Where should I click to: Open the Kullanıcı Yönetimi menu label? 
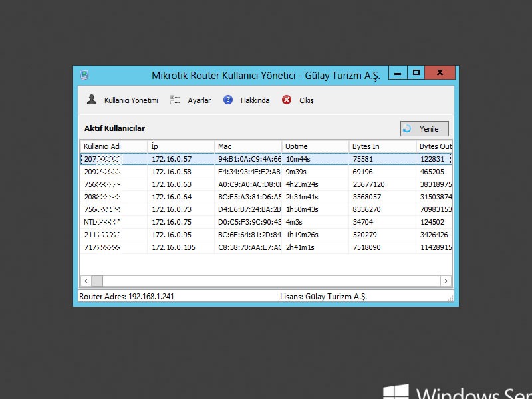tap(131, 101)
